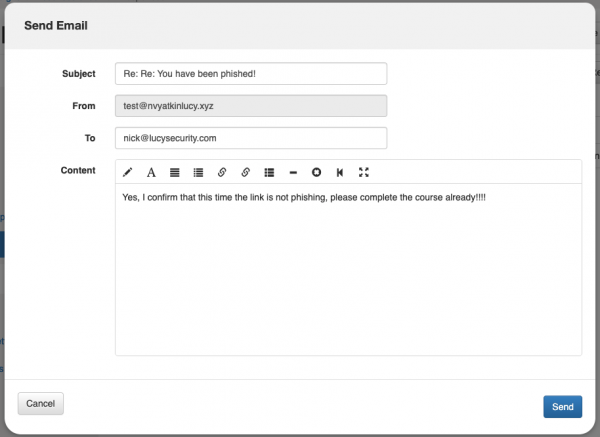The width and height of the screenshot is (600, 437).
Task: Click the blue Send button
Action: pos(562,406)
